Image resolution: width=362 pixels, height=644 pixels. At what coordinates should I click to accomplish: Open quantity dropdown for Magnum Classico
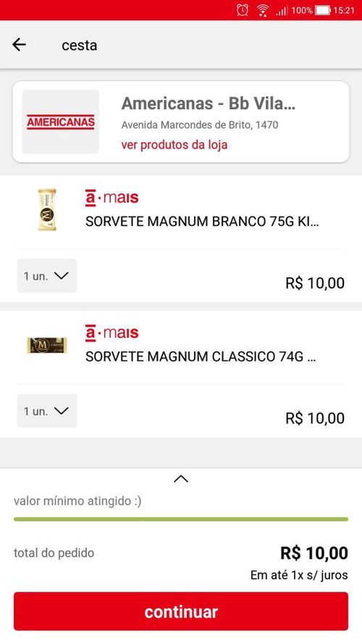47,411
